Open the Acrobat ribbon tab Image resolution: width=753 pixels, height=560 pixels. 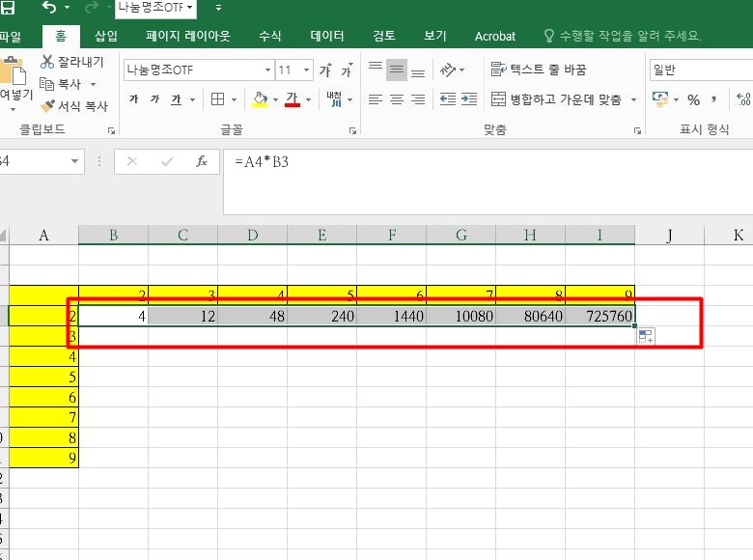coord(494,36)
